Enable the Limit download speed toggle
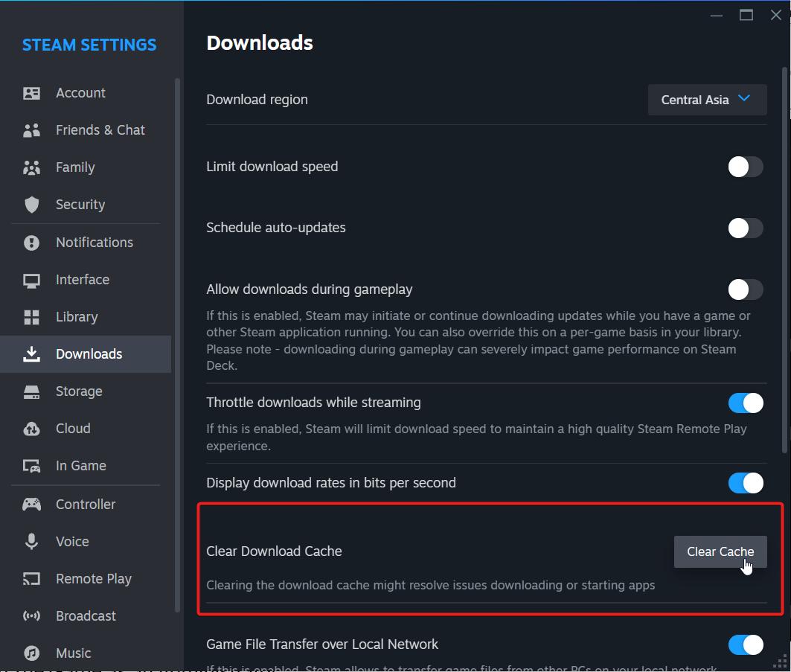 pyautogui.click(x=746, y=167)
